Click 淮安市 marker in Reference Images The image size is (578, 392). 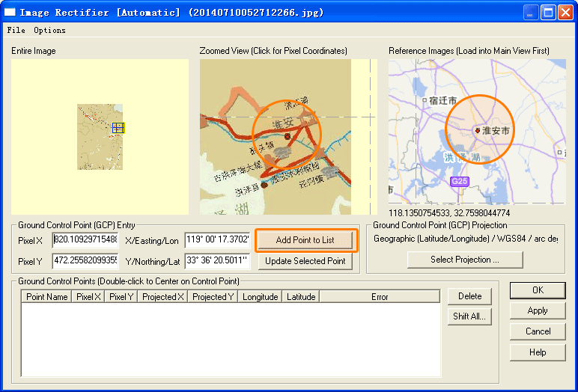click(x=478, y=131)
